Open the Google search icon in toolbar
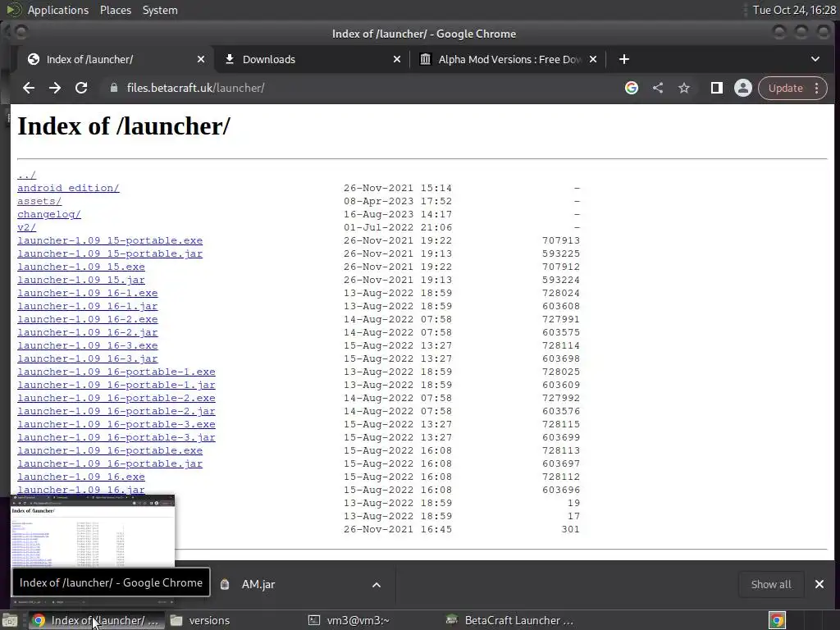The height and width of the screenshot is (630, 840). 632,88
